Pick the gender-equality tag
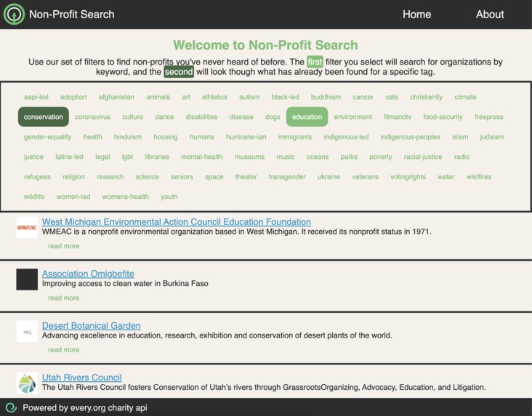This screenshot has width=532, height=416. (47, 137)
